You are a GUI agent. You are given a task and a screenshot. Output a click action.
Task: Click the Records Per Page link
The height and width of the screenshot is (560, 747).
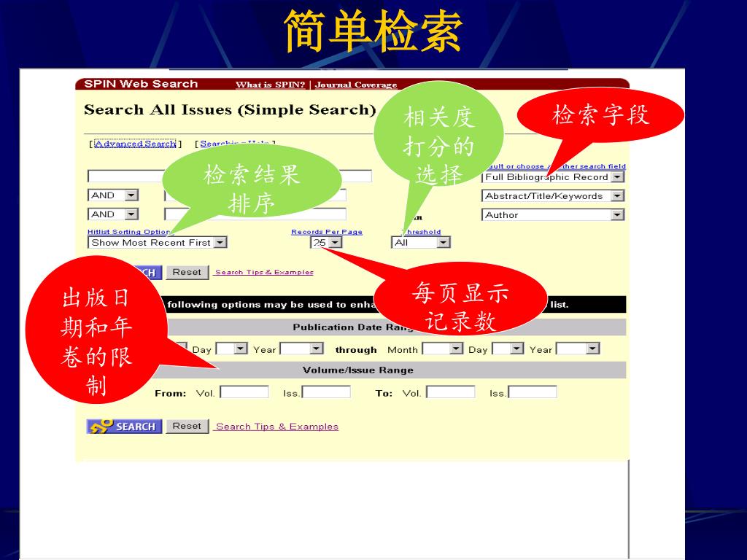(327, 232)
